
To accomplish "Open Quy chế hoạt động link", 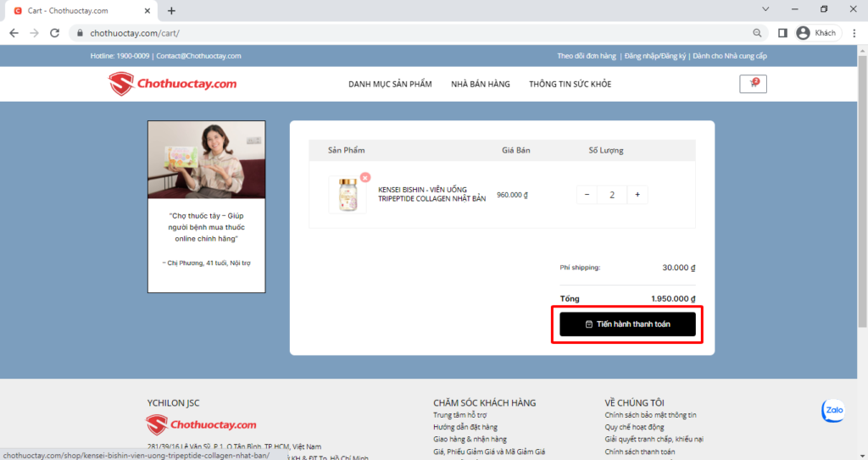I will [x=634, y=427].
